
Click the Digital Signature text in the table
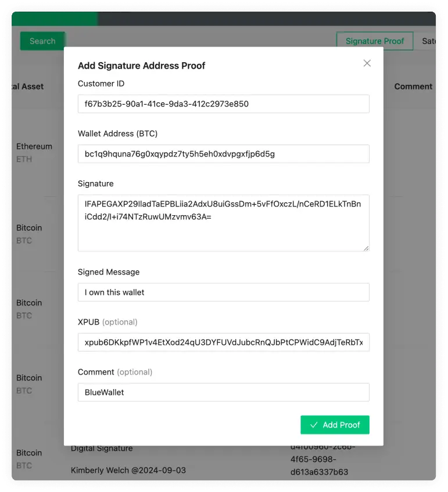[101, 448]
